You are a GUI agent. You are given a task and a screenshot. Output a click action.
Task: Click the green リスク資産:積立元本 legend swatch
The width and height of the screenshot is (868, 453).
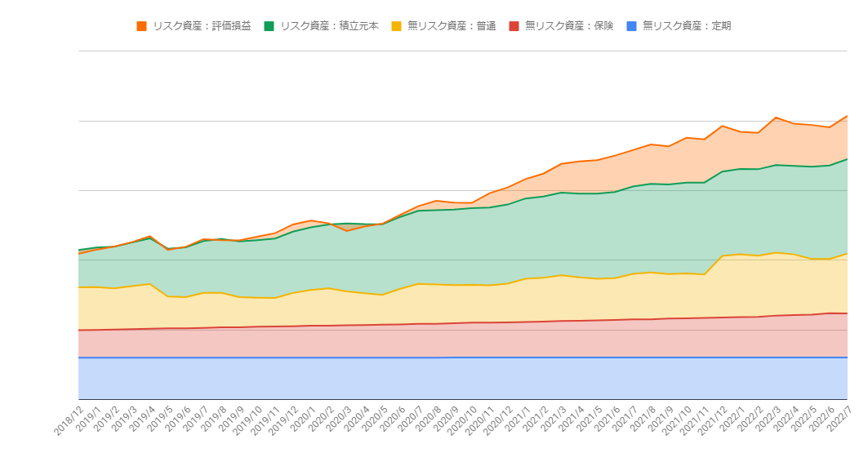tap(269, 26)
